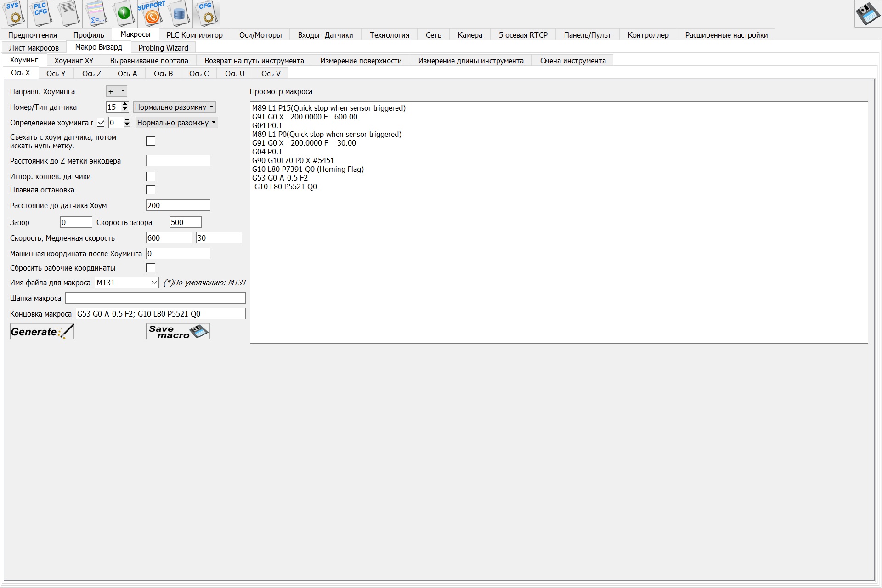Open 'Probing Wizard' tab
This screenshot has width=882, height=588.
point(163,48)
